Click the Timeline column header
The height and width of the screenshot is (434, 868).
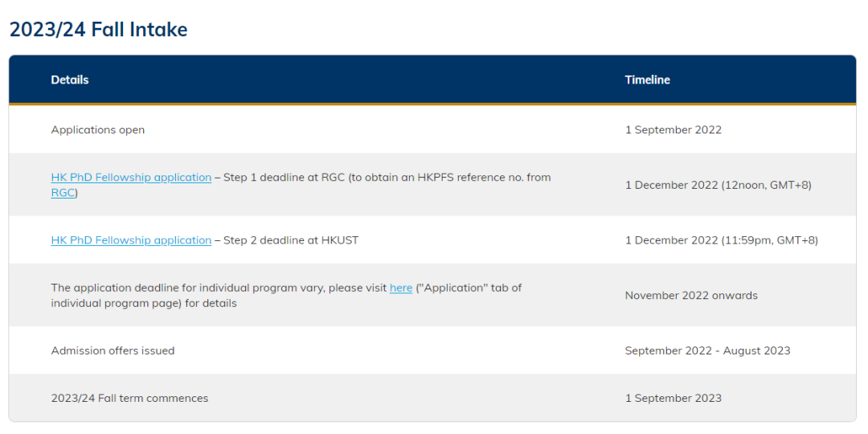(647, 80)
